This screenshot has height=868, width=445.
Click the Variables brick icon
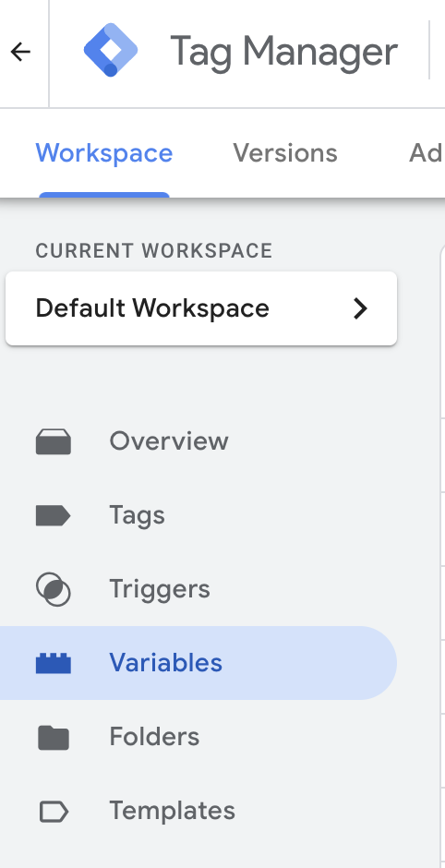coord(54,663)
